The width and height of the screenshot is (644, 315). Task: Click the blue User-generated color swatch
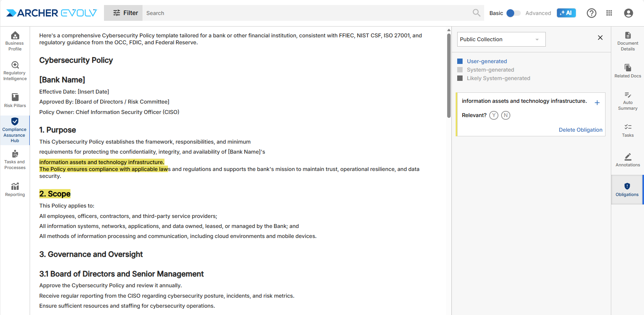pyautogui.click(x=460, y=61)
